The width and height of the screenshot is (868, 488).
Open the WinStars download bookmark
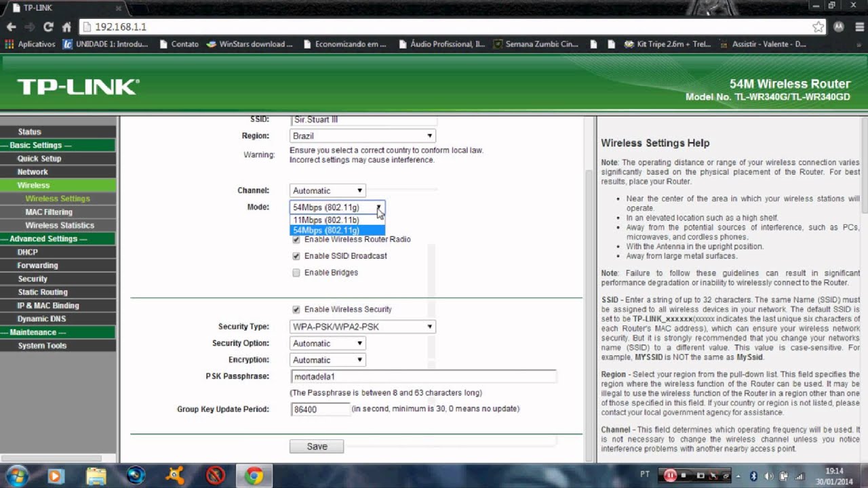coord(250,44)
